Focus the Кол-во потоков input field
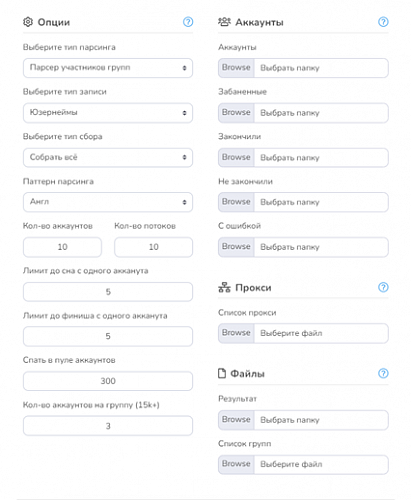Image resolution: width=411 pixels, height=500 pixels. (153, 247)
